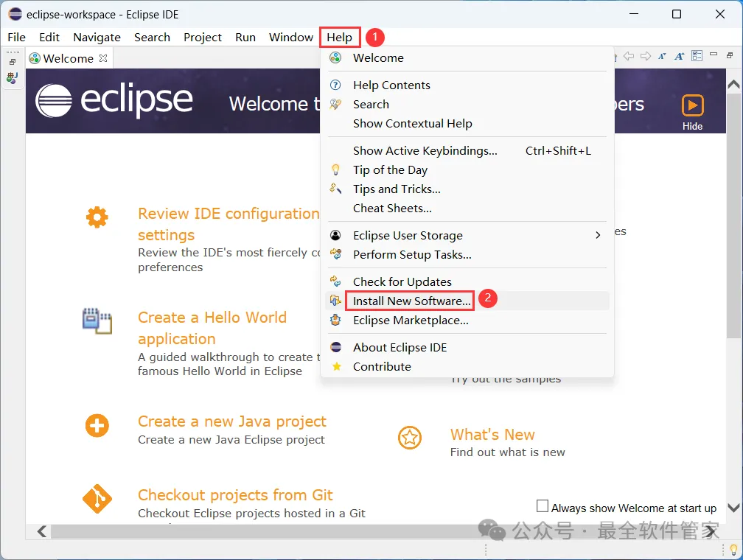
Task: Click the vertical scrollbar down arrow
Action: tap(733, 508)
